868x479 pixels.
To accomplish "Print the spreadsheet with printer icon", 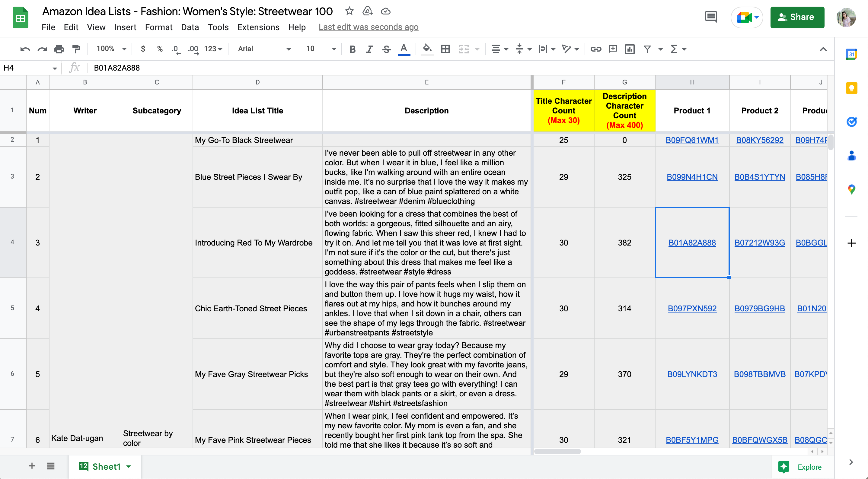I will click(59, 49).
